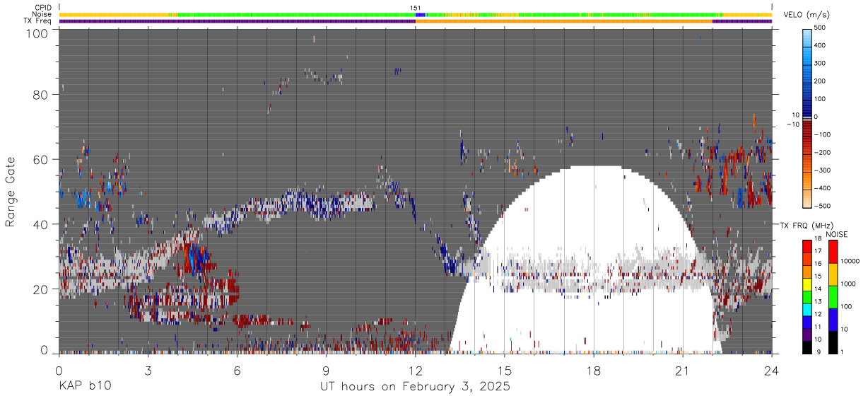868x401 pixels.
Task: Click the blue segment of the NOISE color bar
Action: (x=833, y=319)
